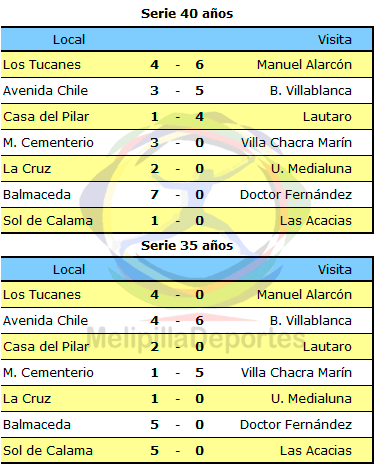Select Local header in Serie 40 table

click(x=69, y=40)
